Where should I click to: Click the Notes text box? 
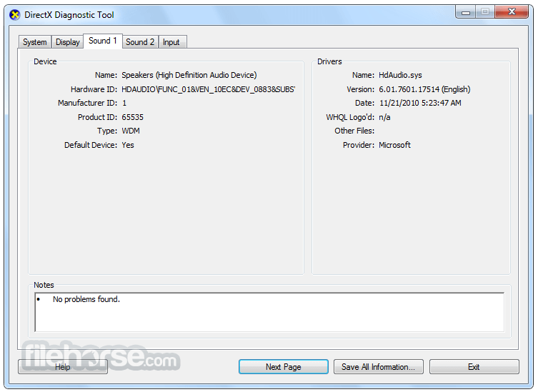[x=269, y=312]
